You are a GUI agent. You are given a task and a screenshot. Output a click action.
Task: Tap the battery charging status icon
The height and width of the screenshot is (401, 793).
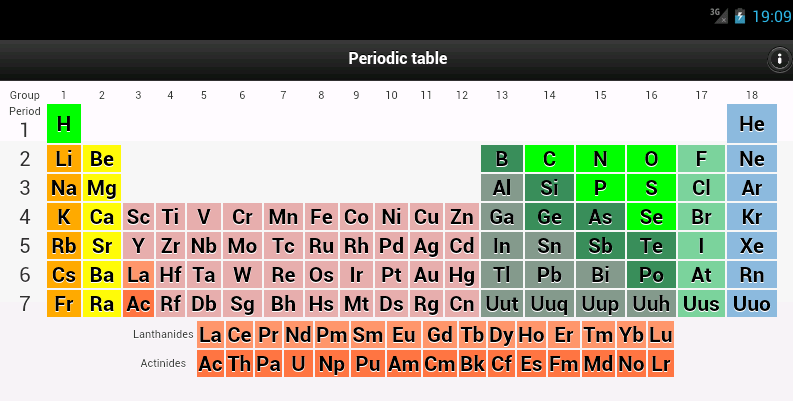[739, 16]
